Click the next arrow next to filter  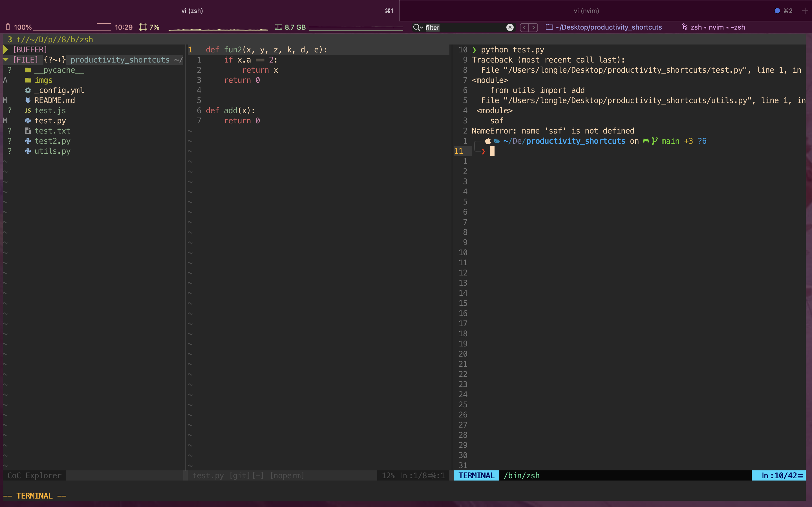click(533, 28)
